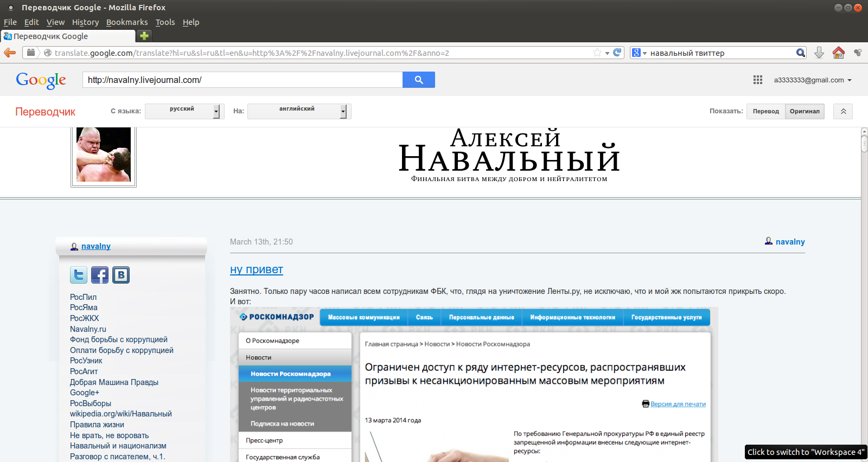Image resolution: width=868 pixels, height=462 pixels.
Task: Click the Алексей Навальный blog header title
Action: pyautogui.click(x=509, y=151)
